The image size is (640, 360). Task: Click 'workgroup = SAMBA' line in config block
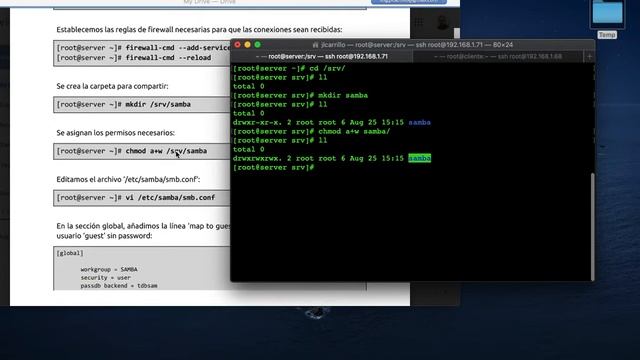[109, 269]
